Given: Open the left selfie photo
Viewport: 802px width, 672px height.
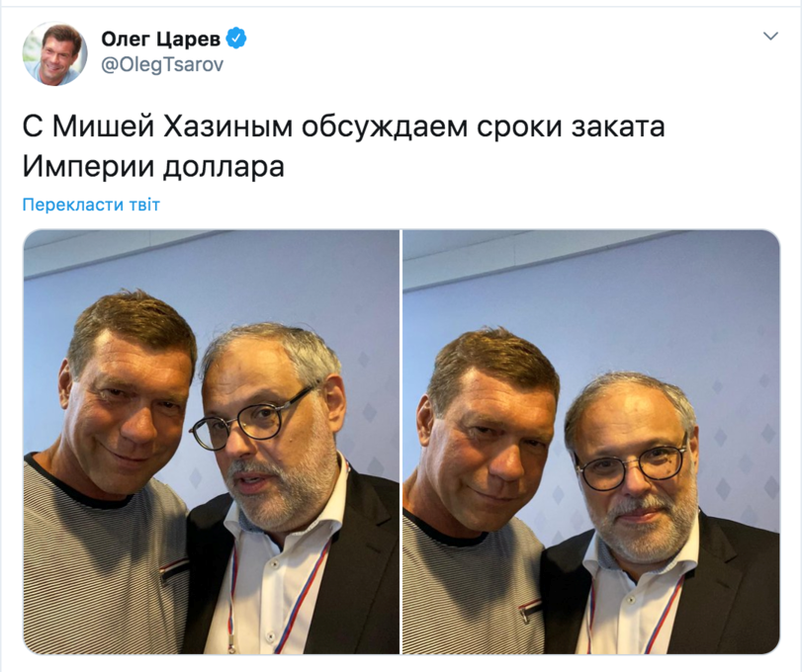Looking at the screenshot, I should pyautogui.click(x=212, y=442).
